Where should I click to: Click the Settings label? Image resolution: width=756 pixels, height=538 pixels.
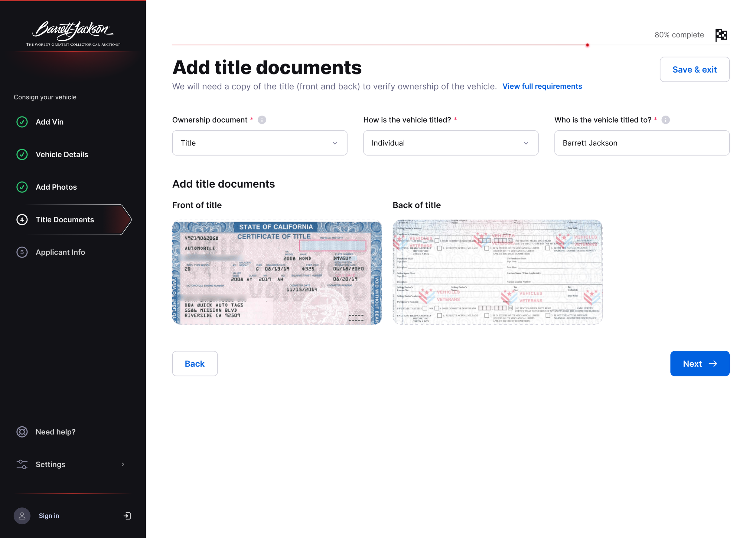(50, 464)
